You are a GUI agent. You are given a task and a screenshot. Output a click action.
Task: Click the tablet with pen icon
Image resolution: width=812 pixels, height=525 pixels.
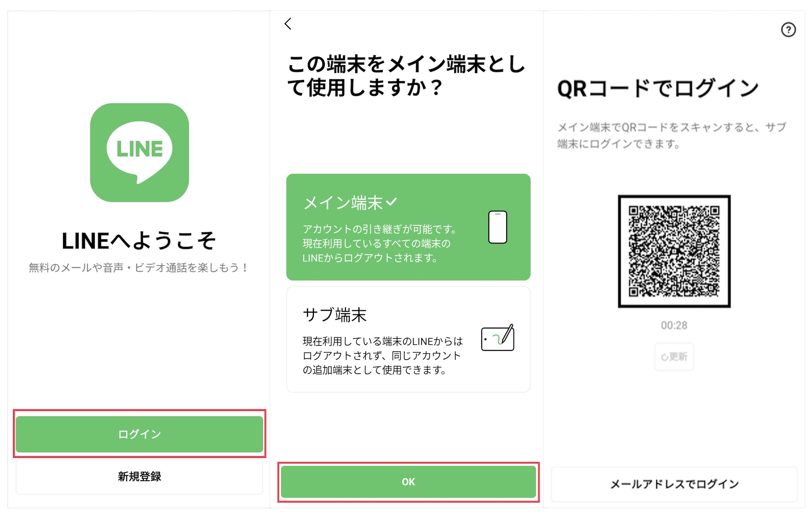[x=498, y=338]
